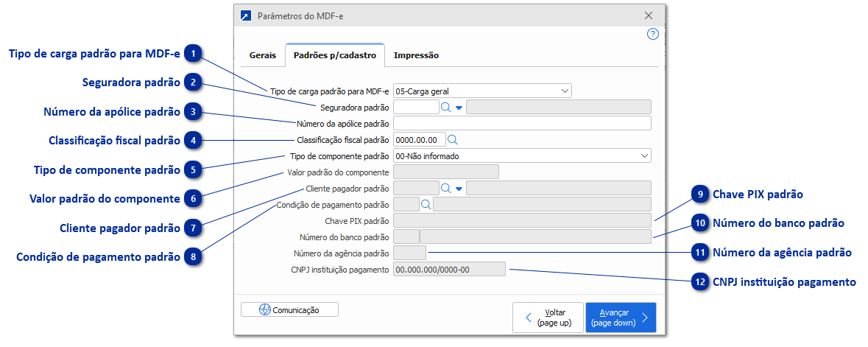Click the Condição de pagamento search magnifier
This screenshot has height=347, width=868.
pos(426,204)
